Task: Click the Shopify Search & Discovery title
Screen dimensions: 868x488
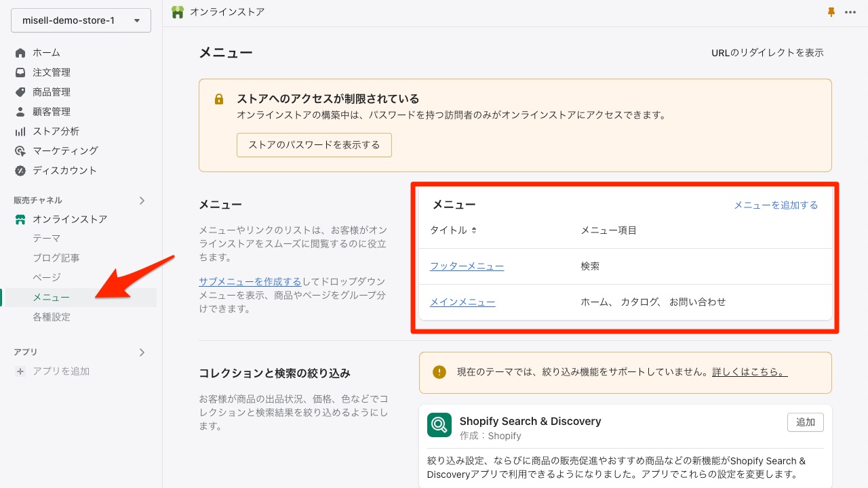Action: pos(530,422)
